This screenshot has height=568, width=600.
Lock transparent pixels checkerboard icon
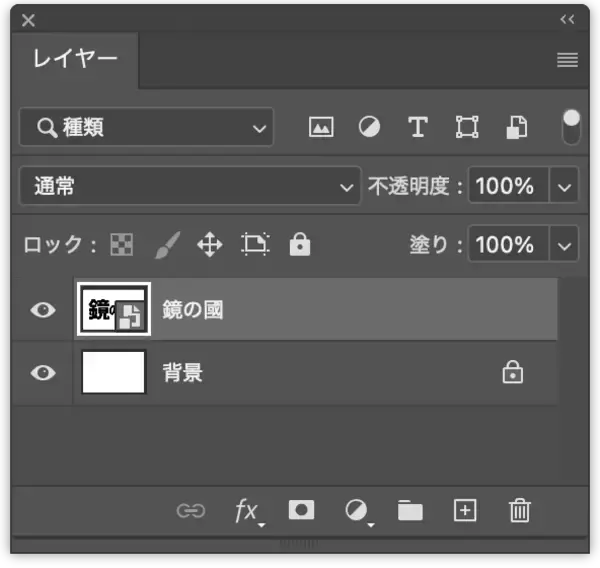(122, 245)
